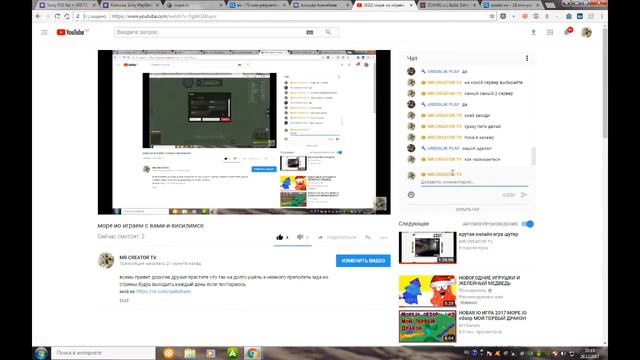This screenshot has height=360, width=640.
Task: Click the show more text under description
Action: pyautogui.click(x=124, y=300)
